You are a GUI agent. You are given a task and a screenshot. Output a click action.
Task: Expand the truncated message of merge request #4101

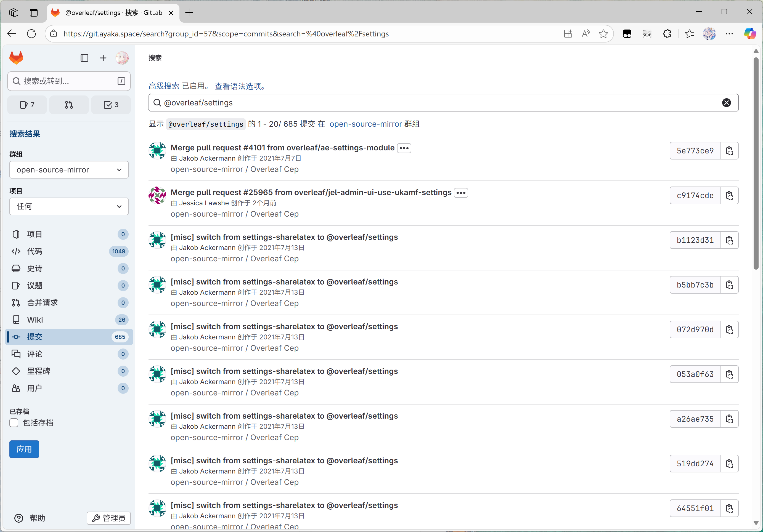click(404, 148)
